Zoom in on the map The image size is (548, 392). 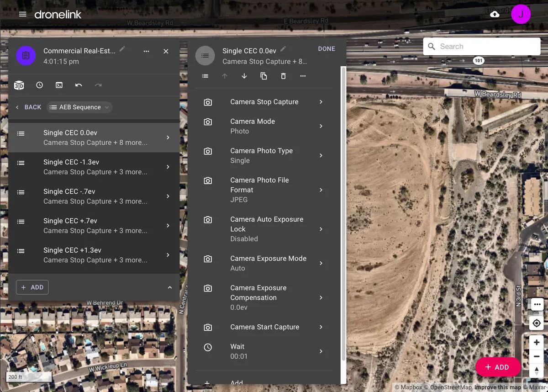coord(537,343)
